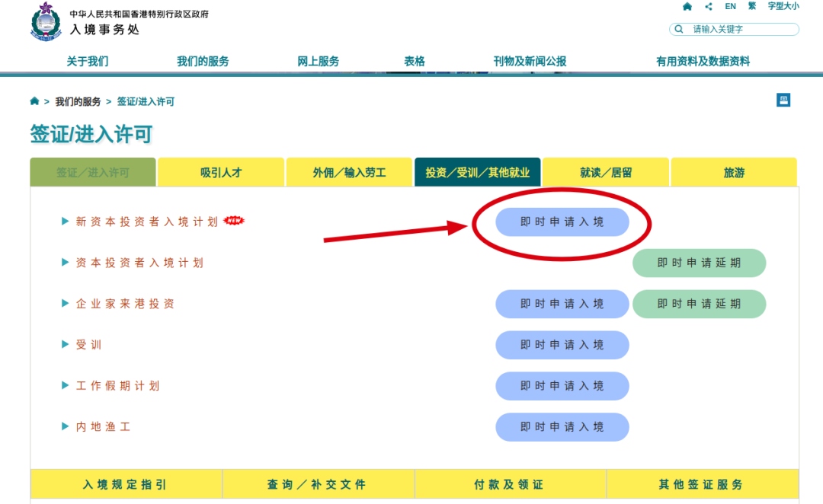Screen dimensions: 823x504
Task: Open the 字型大小 font size option
Action: tap(783, 6)
